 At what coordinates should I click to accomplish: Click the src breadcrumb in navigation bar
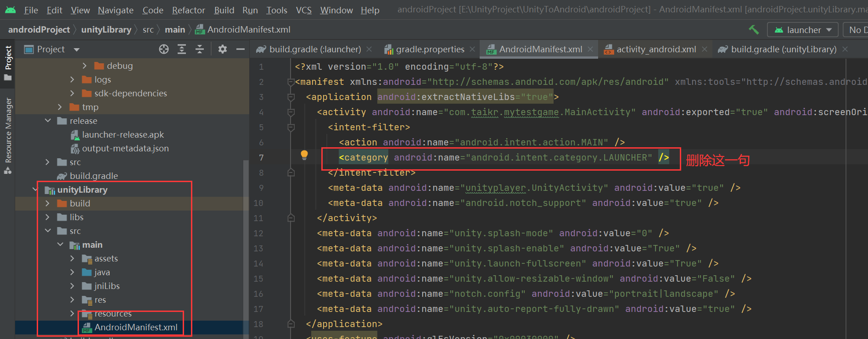(148, 30)
